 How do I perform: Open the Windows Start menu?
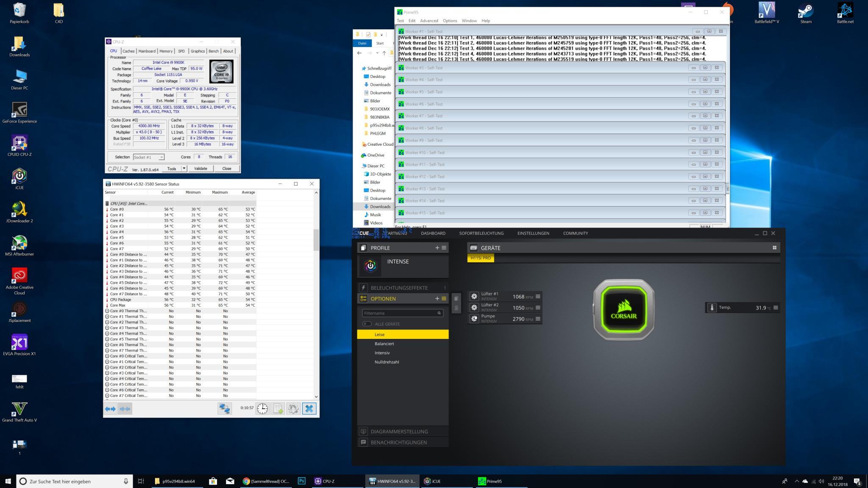[x=8, y=481]
